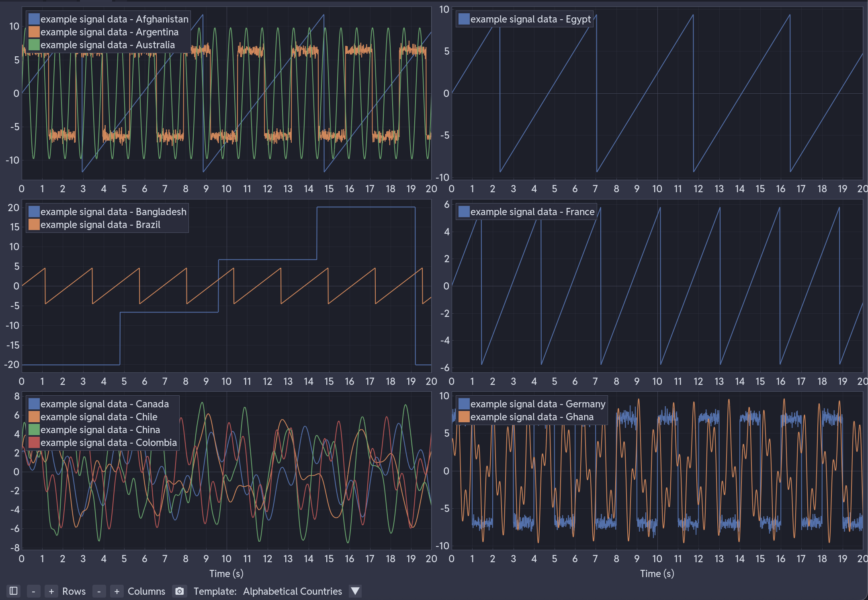Select the "Alphabetical Countries" template selector
This screenshot has height=600, width=868.
click(x=292, y=591)
